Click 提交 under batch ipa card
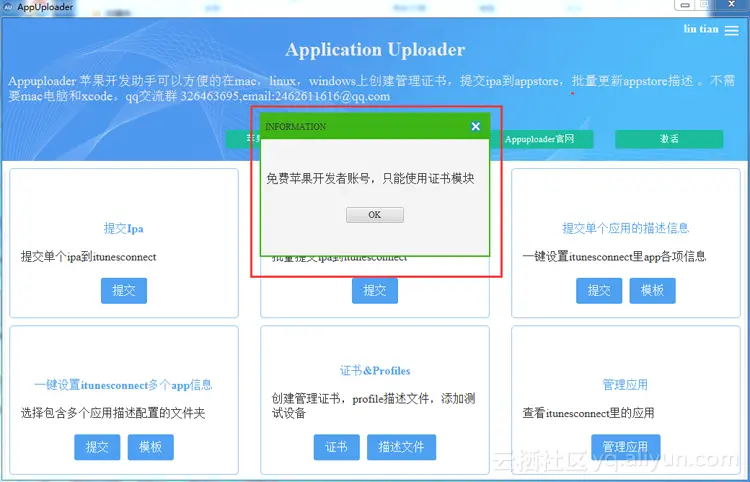750x482 pixels. pyautogui.click(x=375, y=290)
